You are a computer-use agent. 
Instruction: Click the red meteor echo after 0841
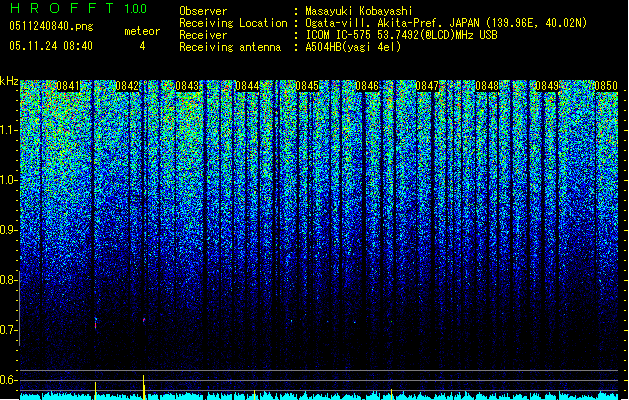coord(95,324)
